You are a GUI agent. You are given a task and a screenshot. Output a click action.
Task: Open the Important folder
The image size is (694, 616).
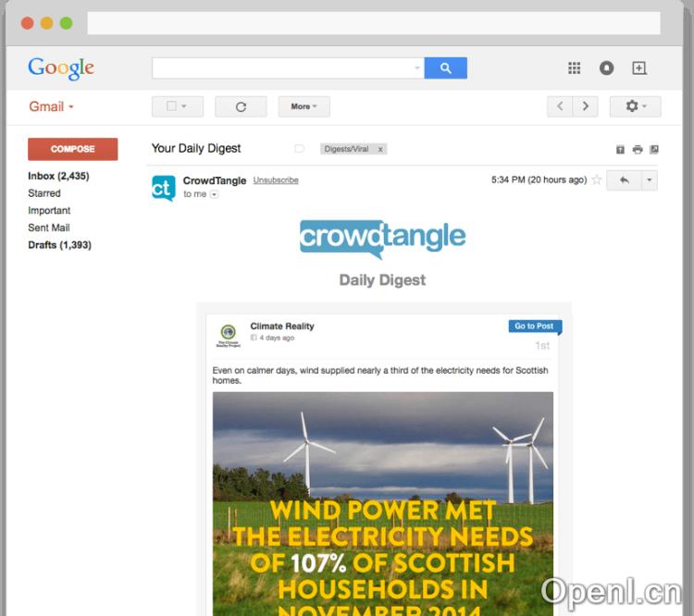coord(49,211)
